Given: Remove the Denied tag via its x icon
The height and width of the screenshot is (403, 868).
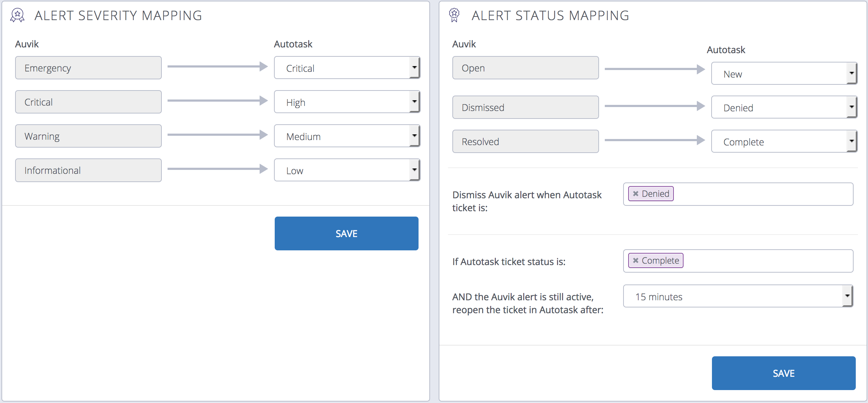Looking at the screenshot, I should click(x=635, y=194).
